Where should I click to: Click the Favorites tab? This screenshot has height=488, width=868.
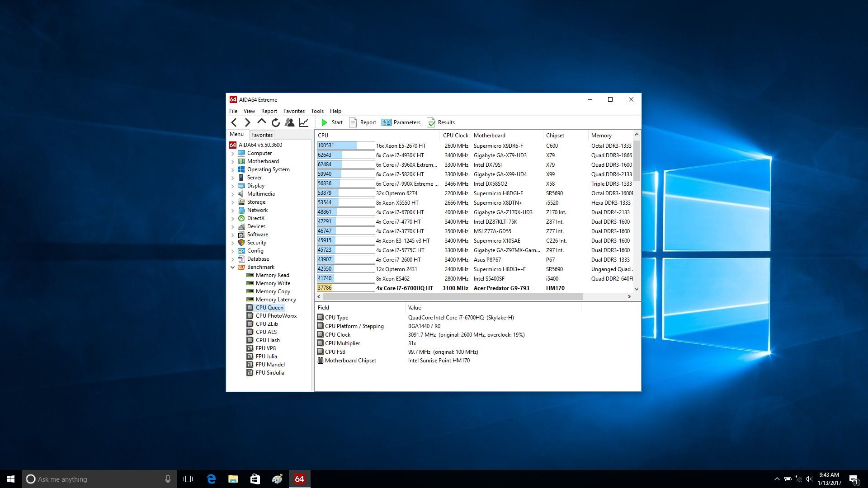coord(261,135)
